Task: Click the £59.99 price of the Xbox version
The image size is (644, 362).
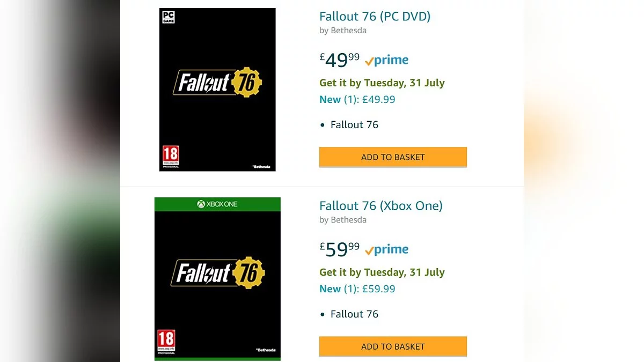Action: [x=340, y=249]
